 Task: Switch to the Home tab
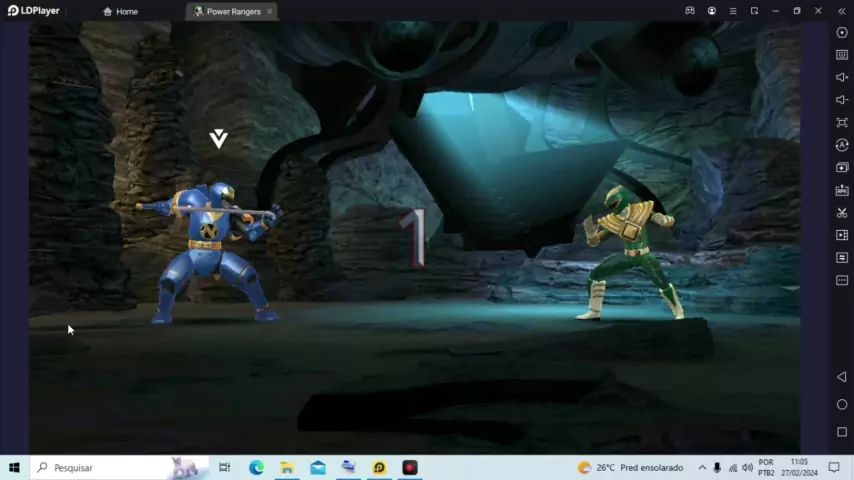(120, 12)
